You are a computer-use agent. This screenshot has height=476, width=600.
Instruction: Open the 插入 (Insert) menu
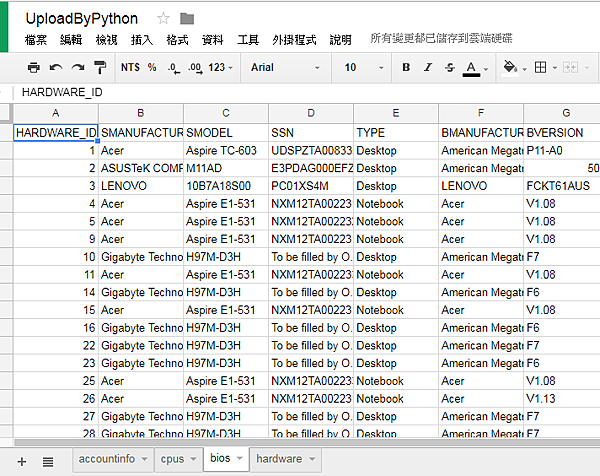(142, 40)
